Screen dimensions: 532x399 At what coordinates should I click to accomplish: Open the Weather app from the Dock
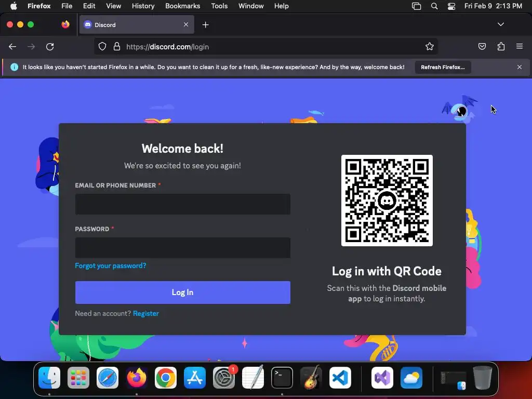(x=411, y=378)
